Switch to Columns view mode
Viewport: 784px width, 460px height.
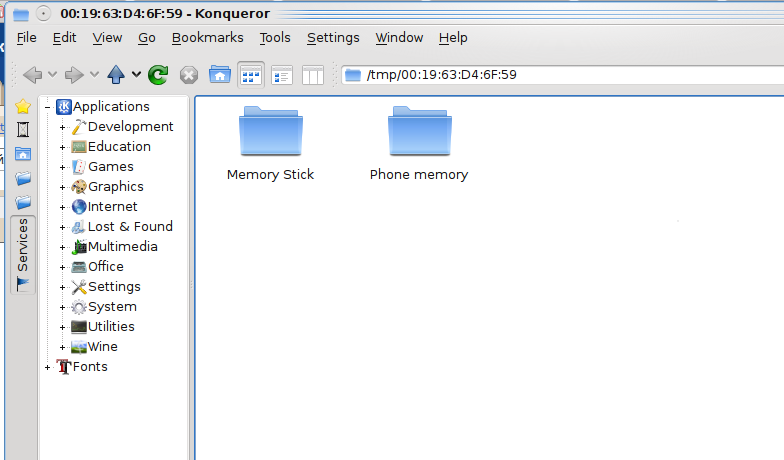[x=313, y=76]
